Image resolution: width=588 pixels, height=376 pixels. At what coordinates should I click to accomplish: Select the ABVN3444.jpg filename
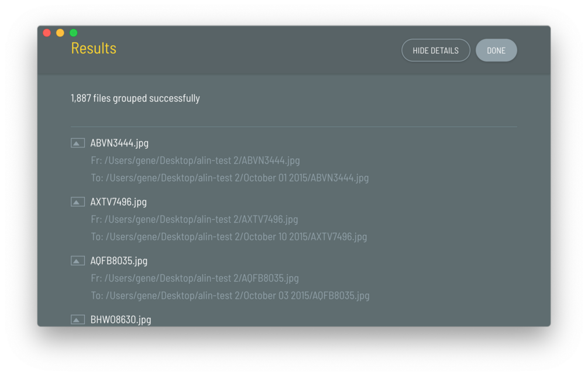click(119, 143)
